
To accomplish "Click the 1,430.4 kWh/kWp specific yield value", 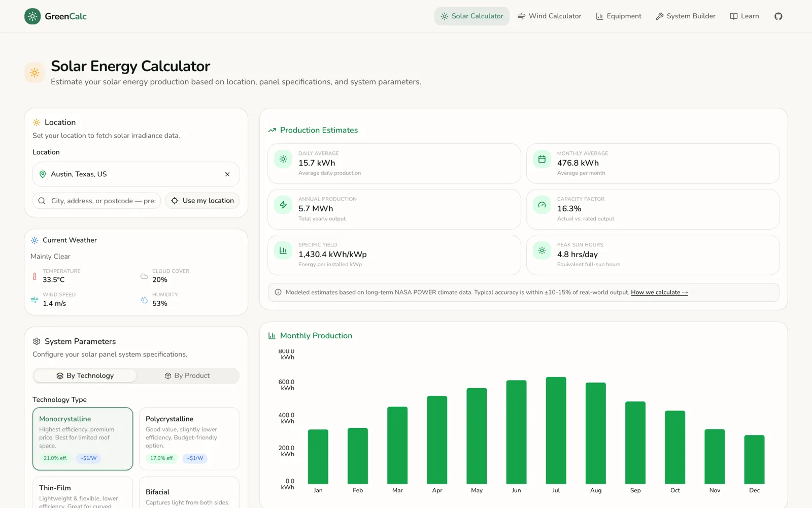I will point(332,255).
